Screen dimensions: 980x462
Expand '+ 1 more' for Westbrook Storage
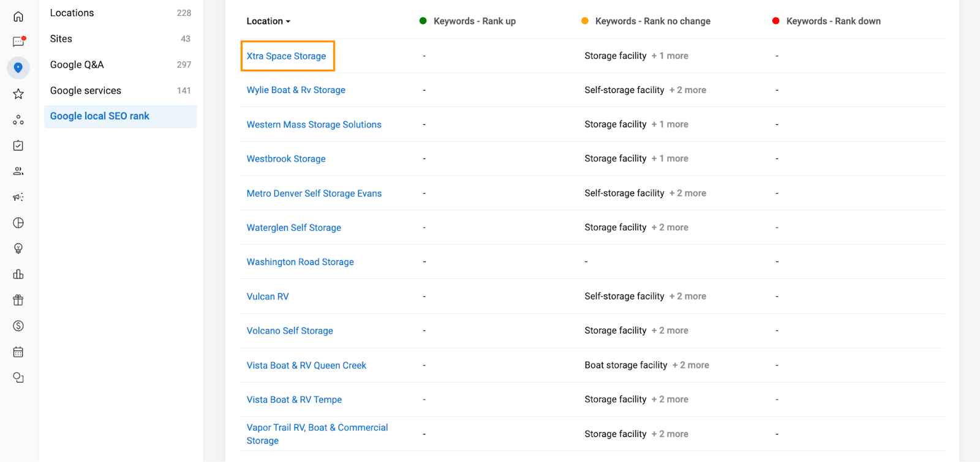pos(669,158)
